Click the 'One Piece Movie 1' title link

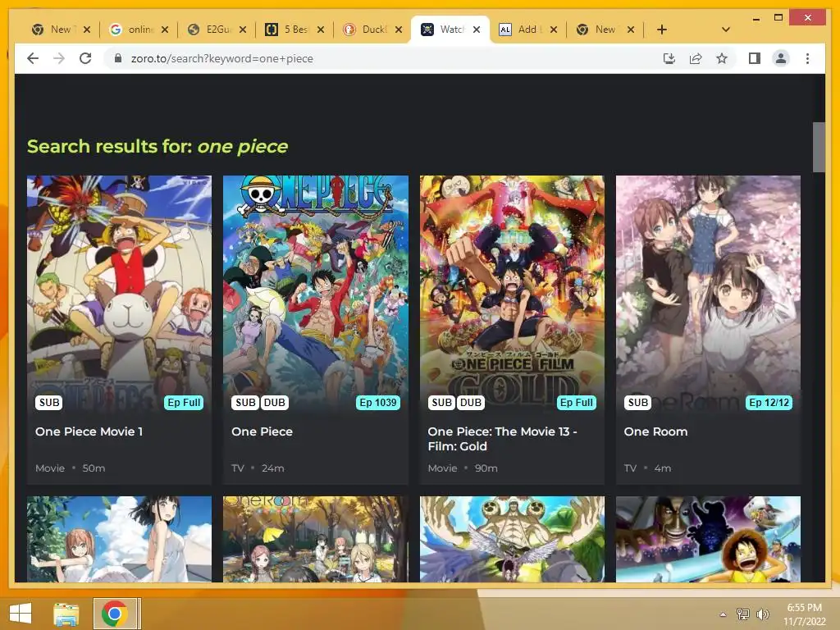pyautogui.click(x=89, y=431)
